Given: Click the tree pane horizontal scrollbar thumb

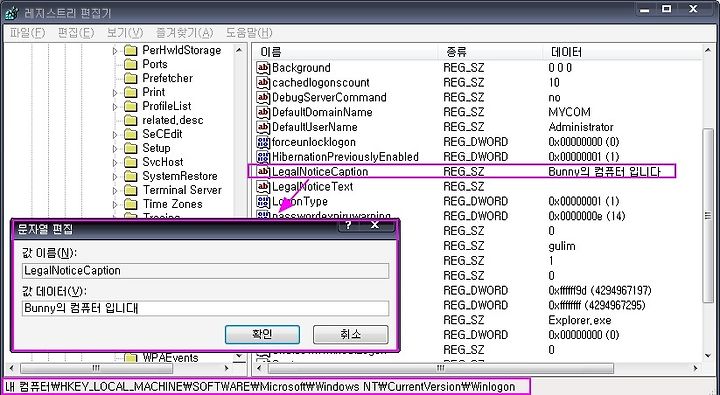Looking at the screenshot, I should (x=96, y=368).
